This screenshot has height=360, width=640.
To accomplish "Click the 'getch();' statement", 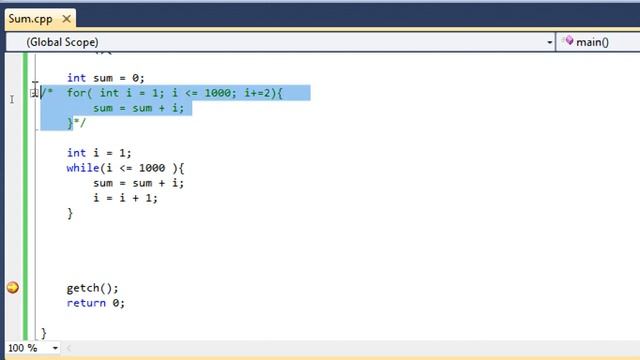I will point(92,288).
